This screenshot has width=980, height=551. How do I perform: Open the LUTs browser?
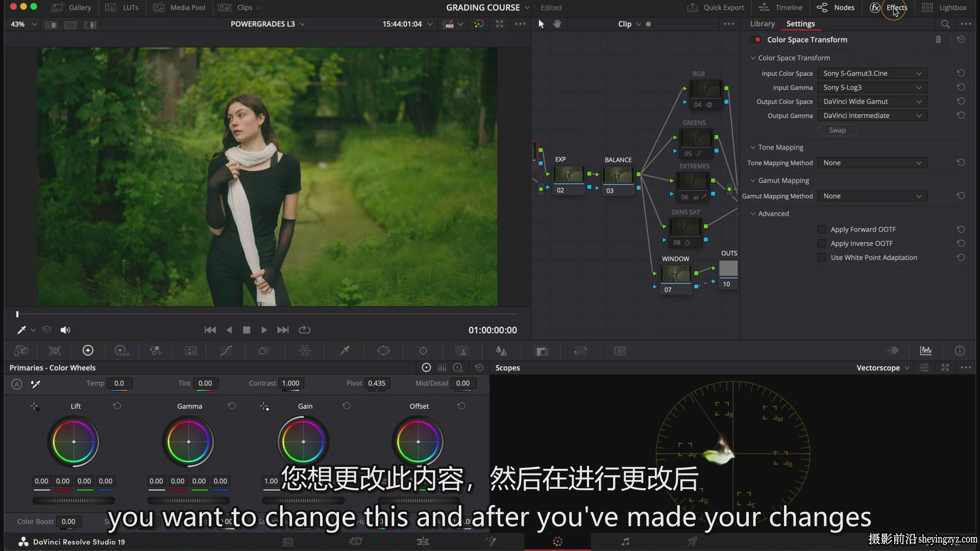click(x=122, y=8)
